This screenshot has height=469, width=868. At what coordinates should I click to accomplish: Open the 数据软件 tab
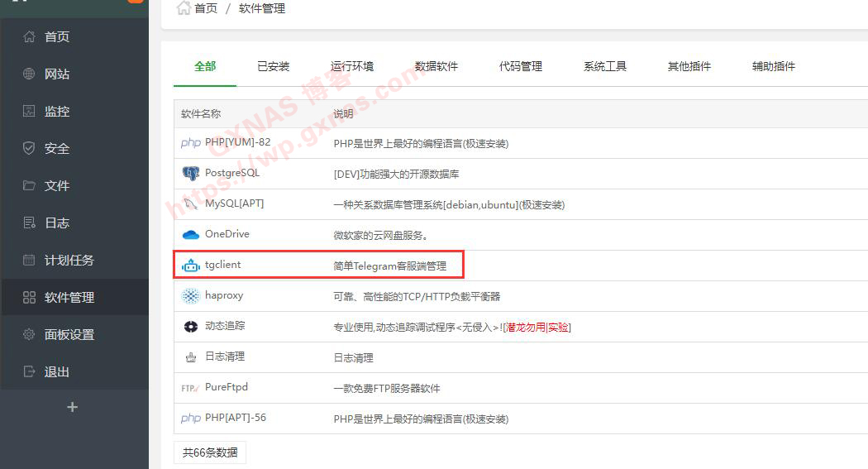tap(436, 66)
